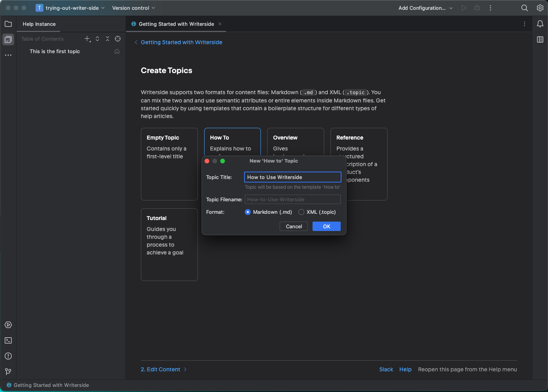The height and width of the screenshot is (392, 548).
Task: Click the Topic Filename field
Action: click(293, 199)
